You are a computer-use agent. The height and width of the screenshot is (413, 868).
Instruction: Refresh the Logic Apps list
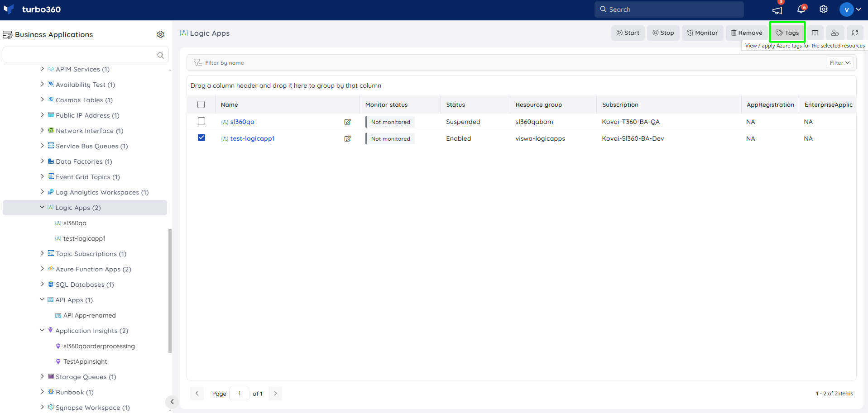(x=855, y=33)
